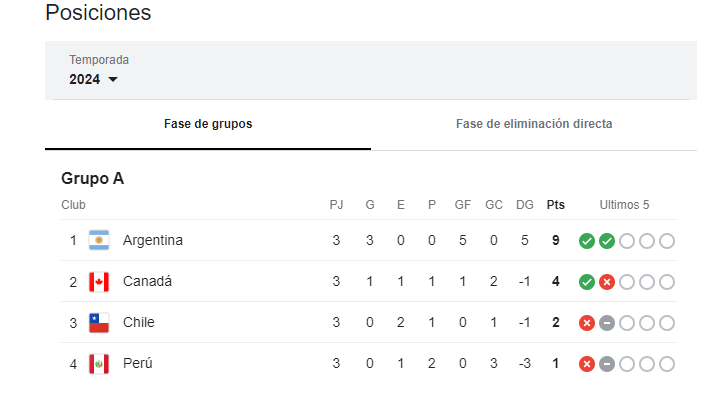Screen dimensions: 728x413
Task: Open the Argentina team link
Action: click(x=153, y=240)
